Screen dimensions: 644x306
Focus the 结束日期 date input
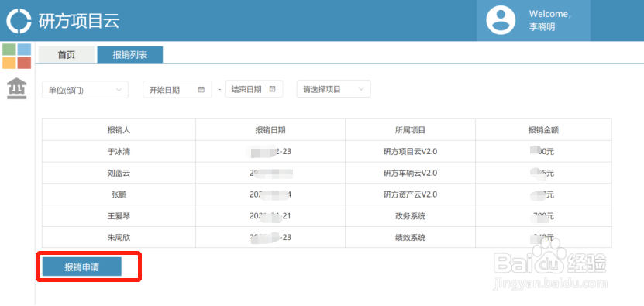pos(254,89)
